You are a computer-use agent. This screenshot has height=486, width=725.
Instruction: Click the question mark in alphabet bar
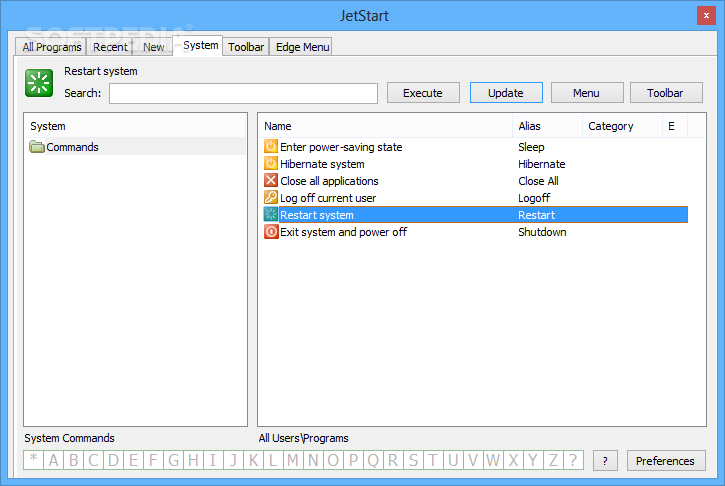point(573,460)
